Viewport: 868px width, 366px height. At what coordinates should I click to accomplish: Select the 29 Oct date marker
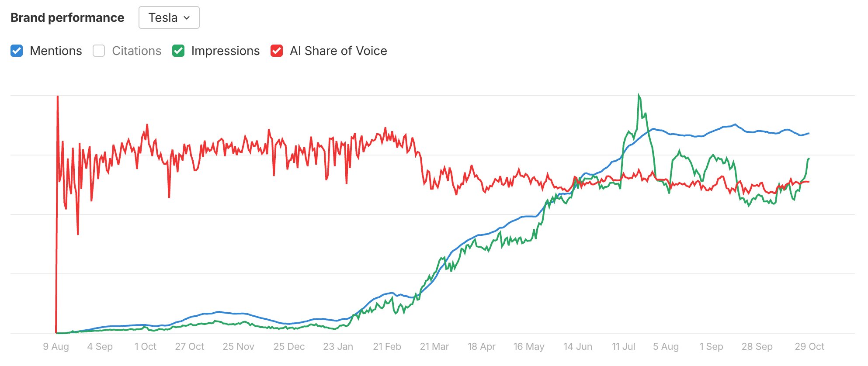coord(809,346)
